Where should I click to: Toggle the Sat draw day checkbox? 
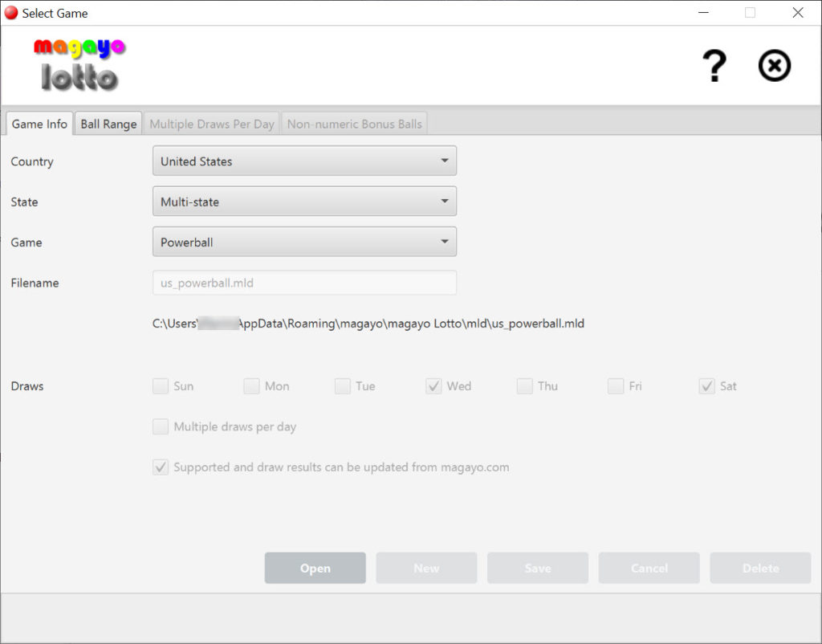(706, 386)
